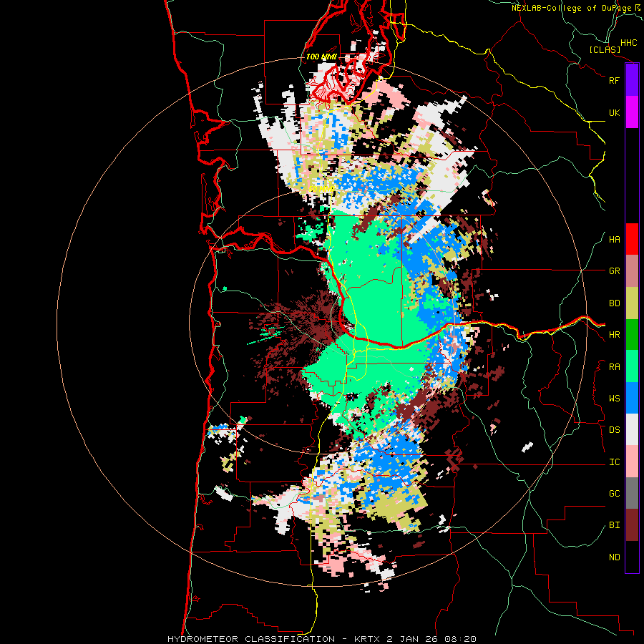Click the BI dark brown legend swatch
Viewport: 644px width, 644px height.
click(632, 525)
